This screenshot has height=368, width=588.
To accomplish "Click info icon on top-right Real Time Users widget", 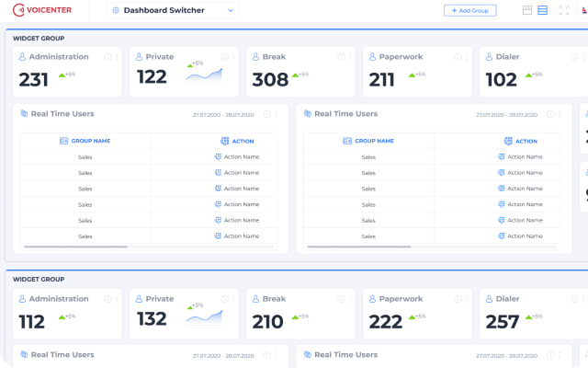I will [550, 114].
